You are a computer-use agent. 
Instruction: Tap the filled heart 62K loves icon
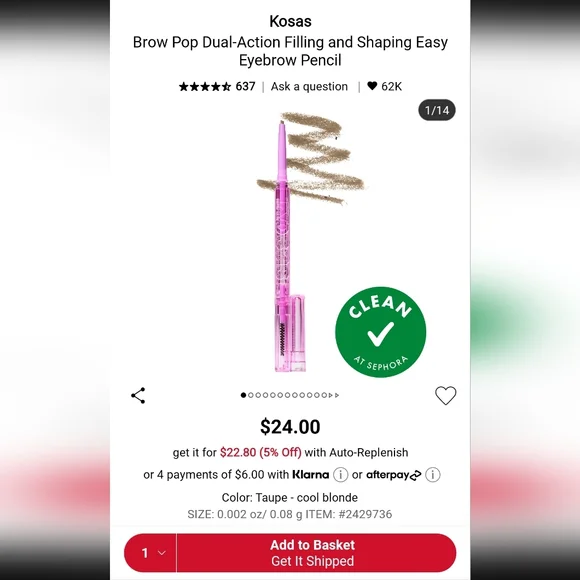[372, 86]
